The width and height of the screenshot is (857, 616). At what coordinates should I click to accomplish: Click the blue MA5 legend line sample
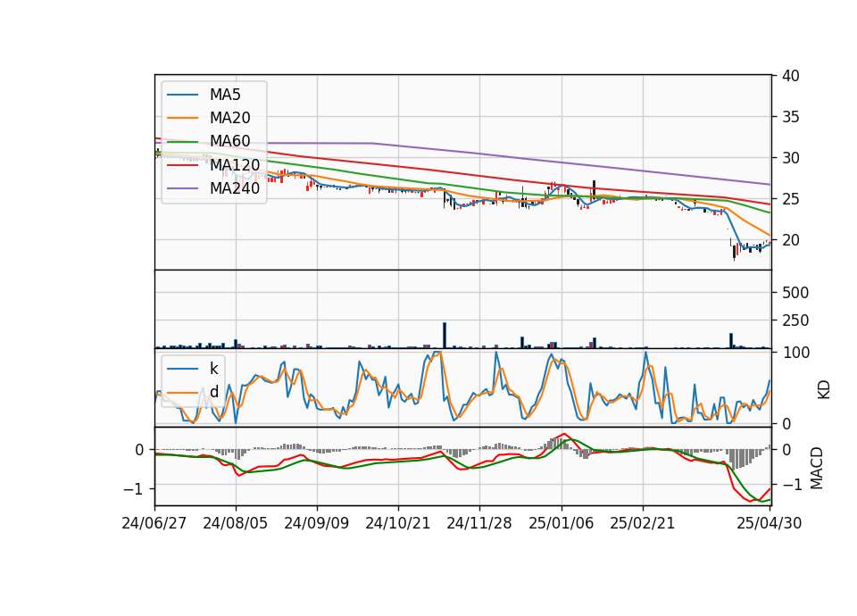click(x=182, y=95)
